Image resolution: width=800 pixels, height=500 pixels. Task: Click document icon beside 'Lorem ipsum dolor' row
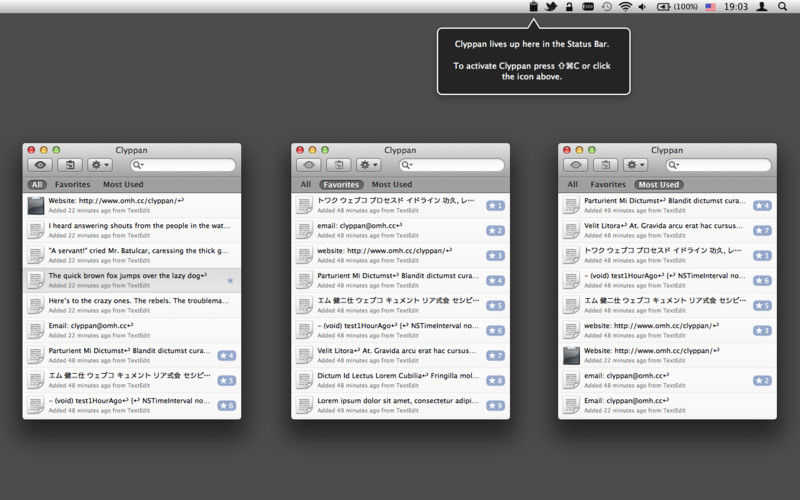[x=305, y=406]
